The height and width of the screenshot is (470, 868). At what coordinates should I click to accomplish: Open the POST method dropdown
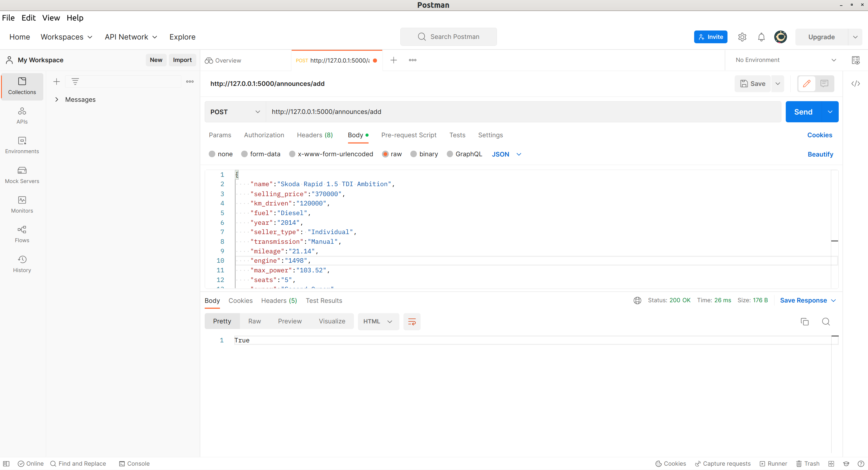235,112
